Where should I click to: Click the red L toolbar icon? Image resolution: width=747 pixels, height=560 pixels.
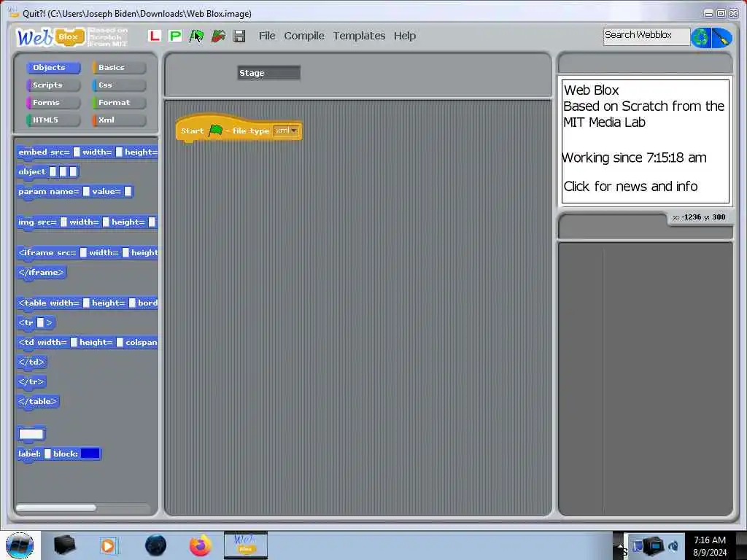click(x=155, y=36)
